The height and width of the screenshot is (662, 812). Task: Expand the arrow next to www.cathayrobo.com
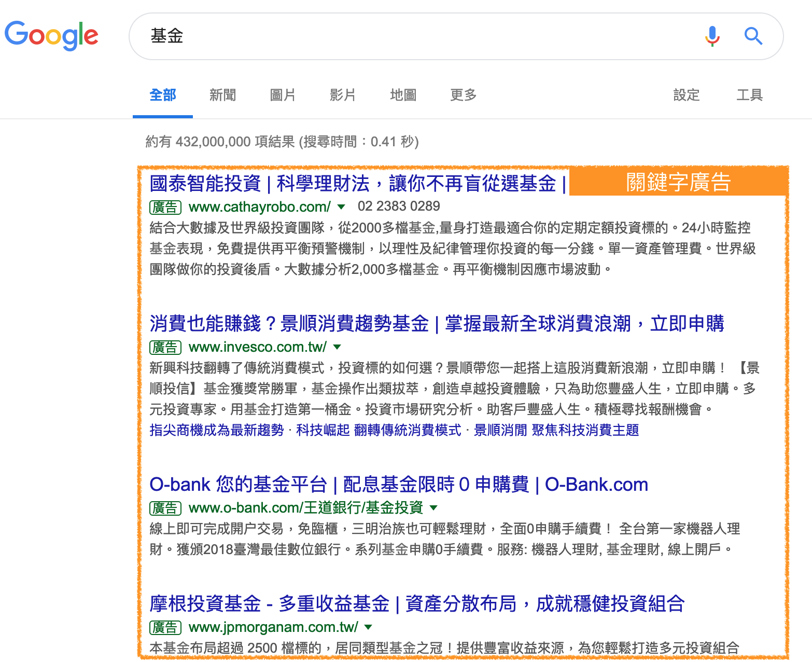pyautogui.click(x=341, y=206)
